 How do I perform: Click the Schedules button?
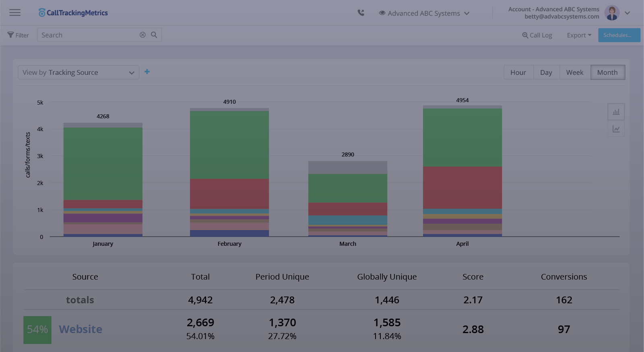coord(619,35)
